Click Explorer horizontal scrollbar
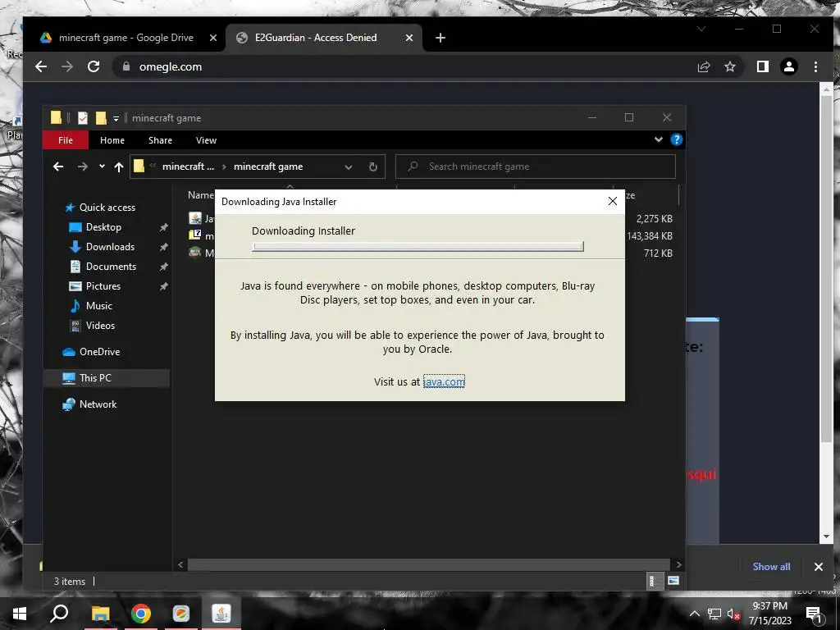Image resolution: width=840 pixels, height=630 pixels. pyautogui.click(x=428, y=564)
